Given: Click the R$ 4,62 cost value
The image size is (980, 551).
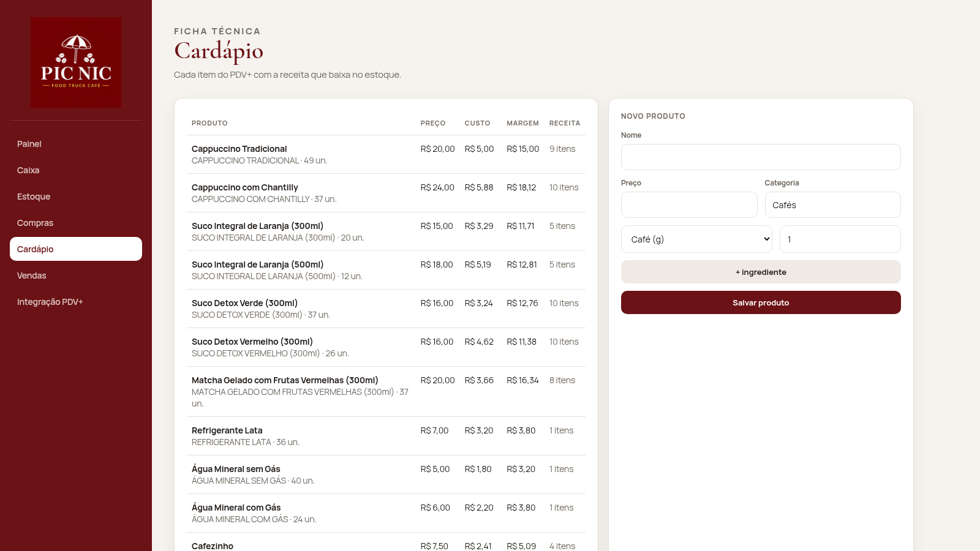Looking at the screenshot, I should pyautogui.click(x=479, y=342).
